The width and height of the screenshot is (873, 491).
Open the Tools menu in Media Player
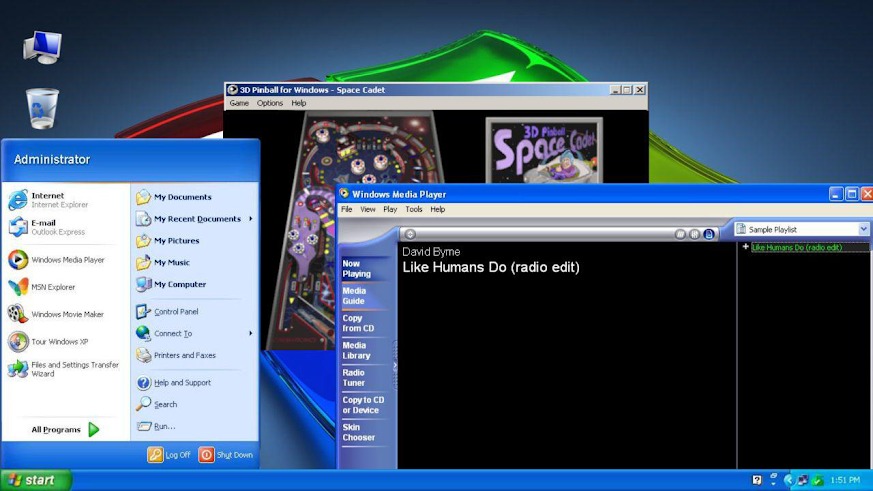click(413, 210)
